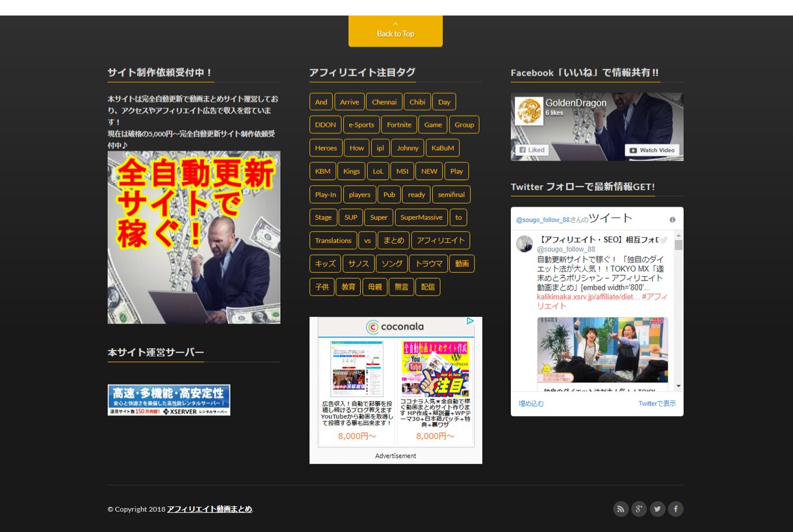Click the sougo_follow_88 tweet avatar

click(525, 244)
